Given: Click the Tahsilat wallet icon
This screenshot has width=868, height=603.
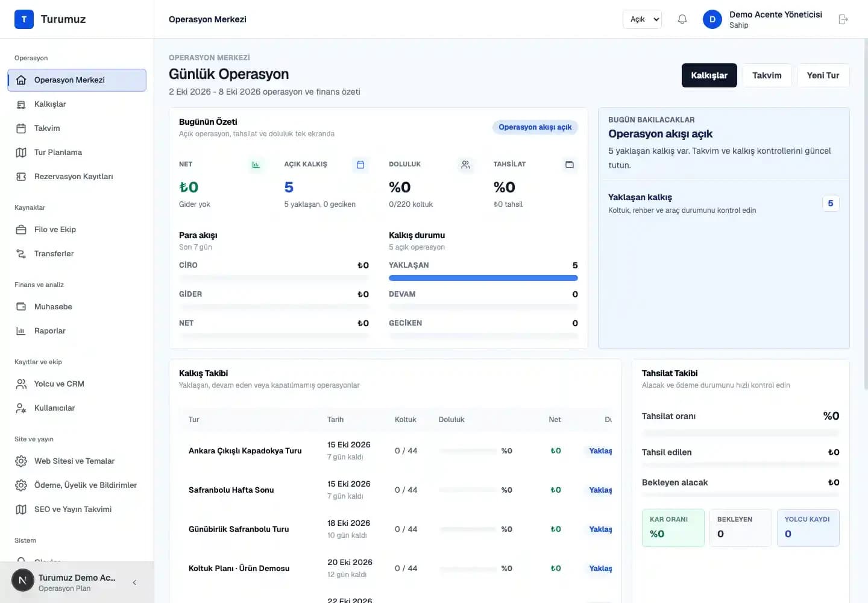Looking at the screenshot, I should (x=570, y=165).
